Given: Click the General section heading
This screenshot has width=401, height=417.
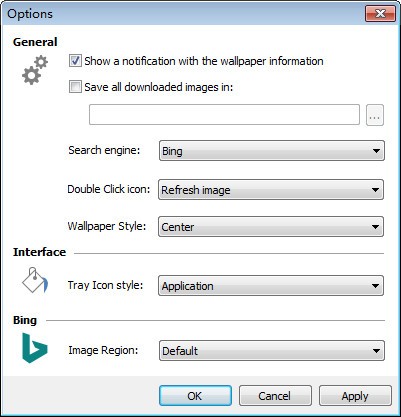Looking at the screenshot, I should pos(35,42).
